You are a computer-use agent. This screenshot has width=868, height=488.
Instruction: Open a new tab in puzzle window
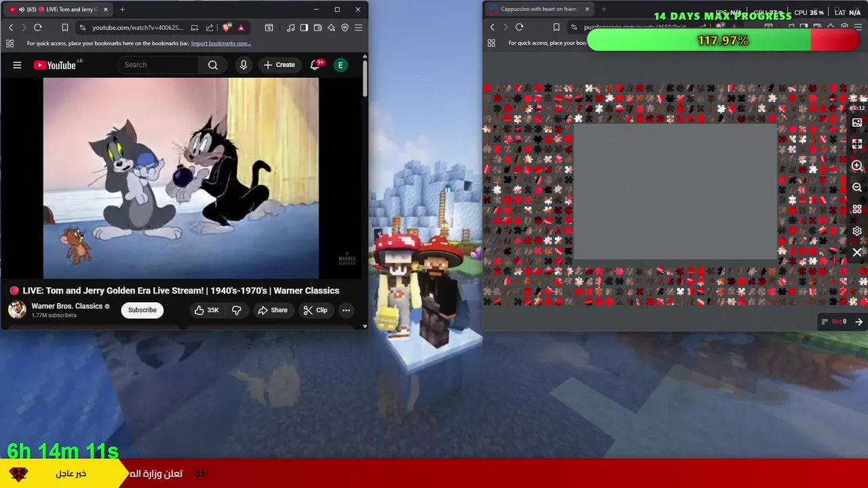[604, 9]
